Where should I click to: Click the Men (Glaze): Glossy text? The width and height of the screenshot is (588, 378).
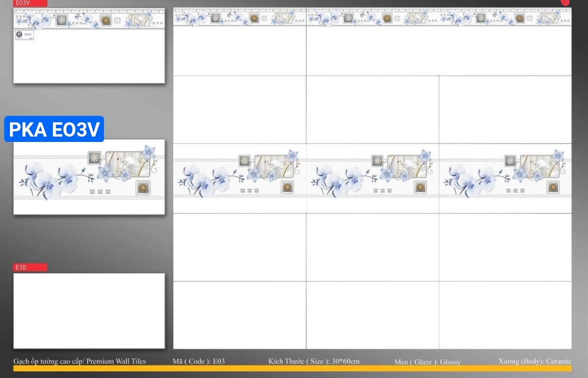(x=427, y=362)
